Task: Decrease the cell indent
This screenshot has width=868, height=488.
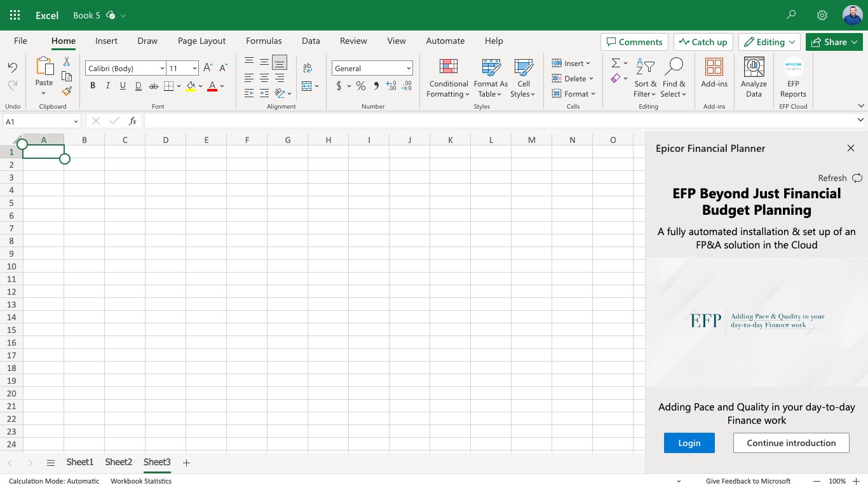Action: pyautogui.click(x=249, y=93)
